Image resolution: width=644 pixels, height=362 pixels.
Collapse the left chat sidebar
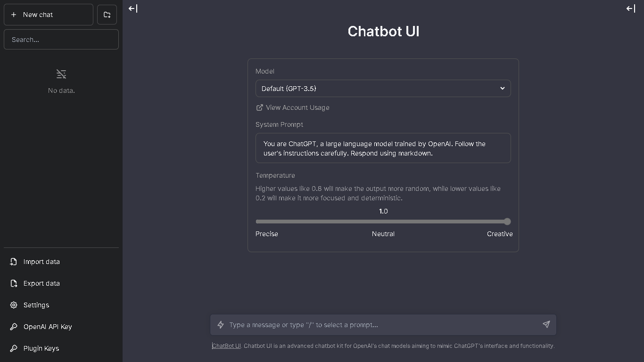[132, 8]
